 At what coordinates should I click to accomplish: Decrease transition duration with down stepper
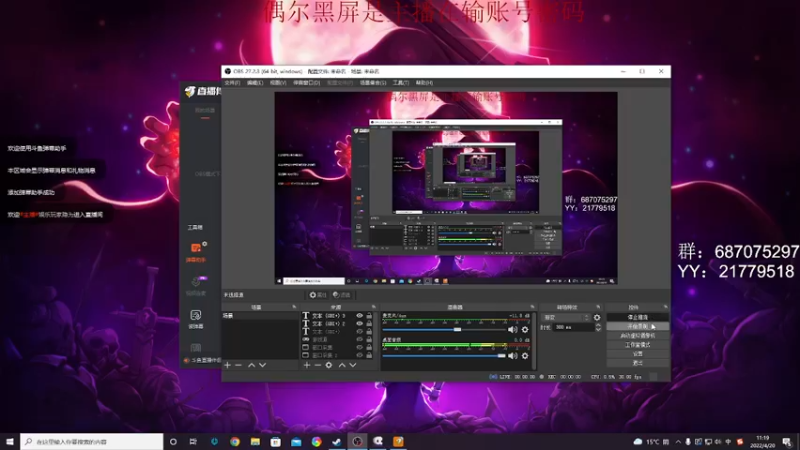(x=598, y=330)
